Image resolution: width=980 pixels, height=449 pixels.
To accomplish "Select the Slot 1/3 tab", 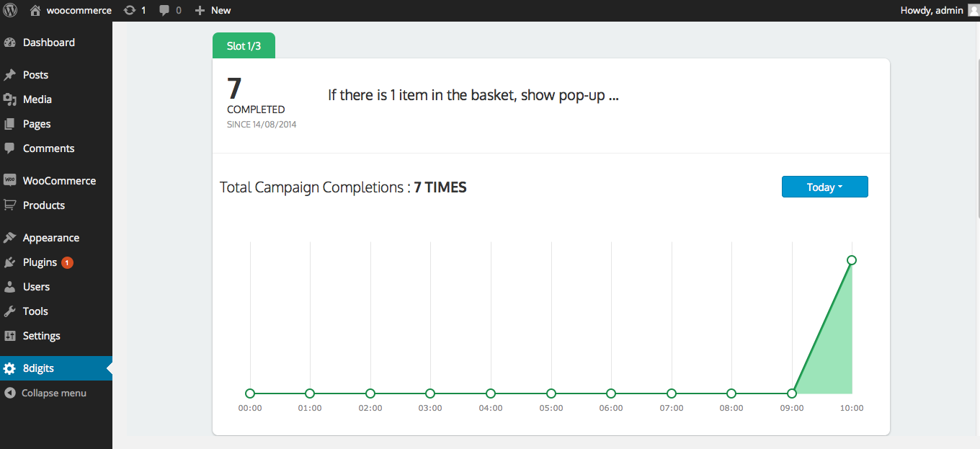I will click(x=244, y=45).
